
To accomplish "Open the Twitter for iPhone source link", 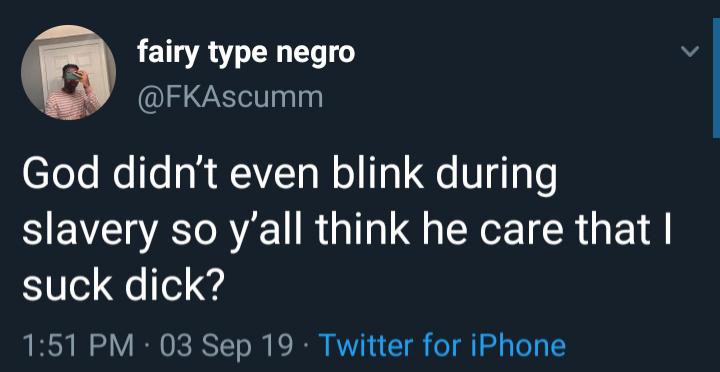I will (x=442, y=346).
